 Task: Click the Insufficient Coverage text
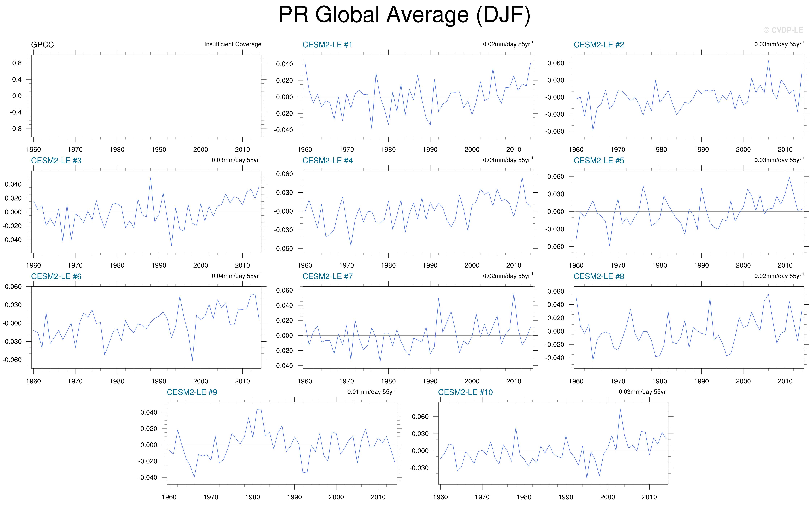pos(233,44)
